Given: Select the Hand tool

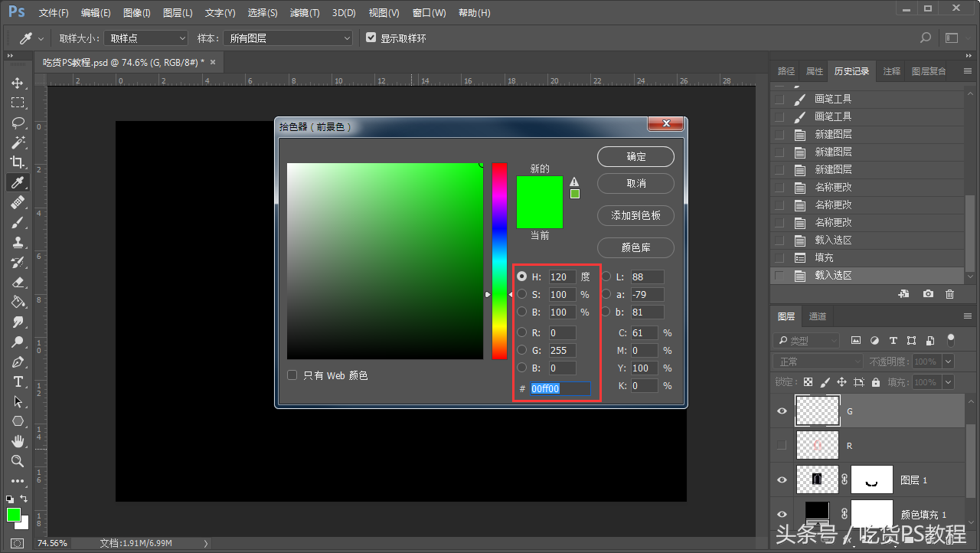Looking at the screenshot, I should [x=18, y=441].
